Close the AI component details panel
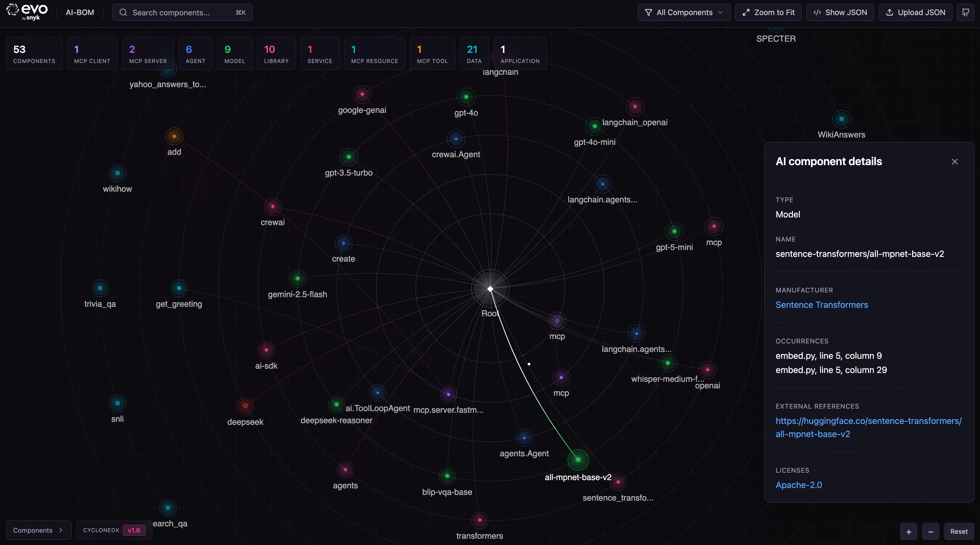The height and width of the screenshot is (545, 980). pos(955,162)
